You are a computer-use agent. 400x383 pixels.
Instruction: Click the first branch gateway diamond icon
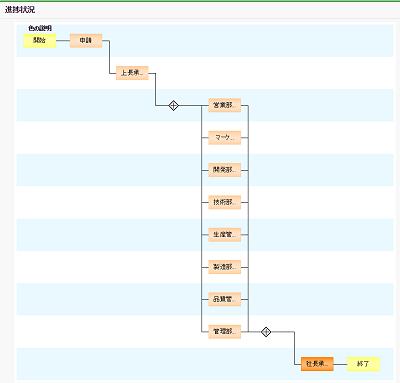173,106
